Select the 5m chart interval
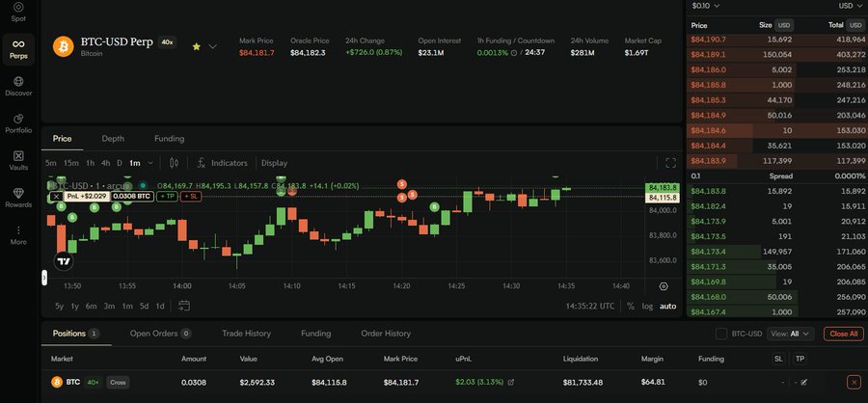The width and height of the screenshot is (868, 403). tap(51, 163)
